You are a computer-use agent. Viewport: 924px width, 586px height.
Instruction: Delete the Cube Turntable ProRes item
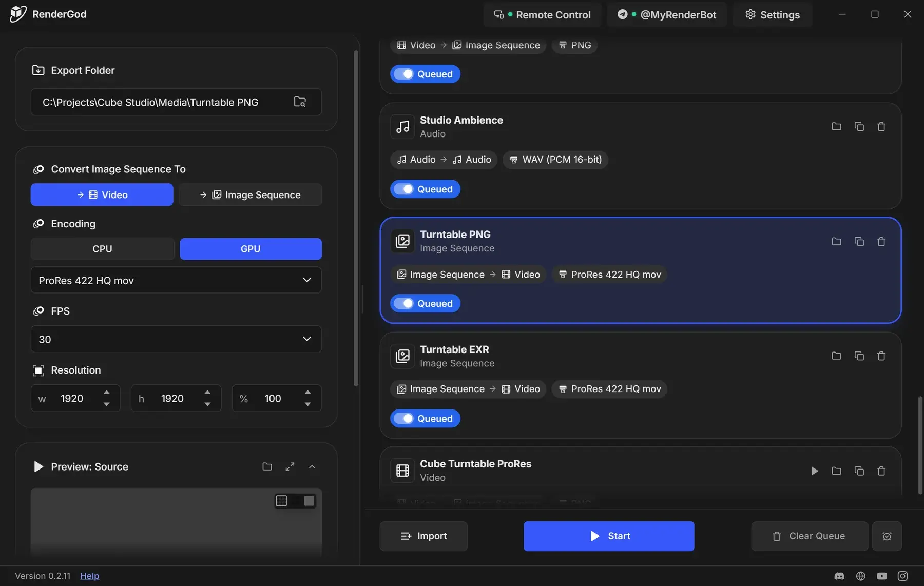pyautogui.click(x=881, y=471)
